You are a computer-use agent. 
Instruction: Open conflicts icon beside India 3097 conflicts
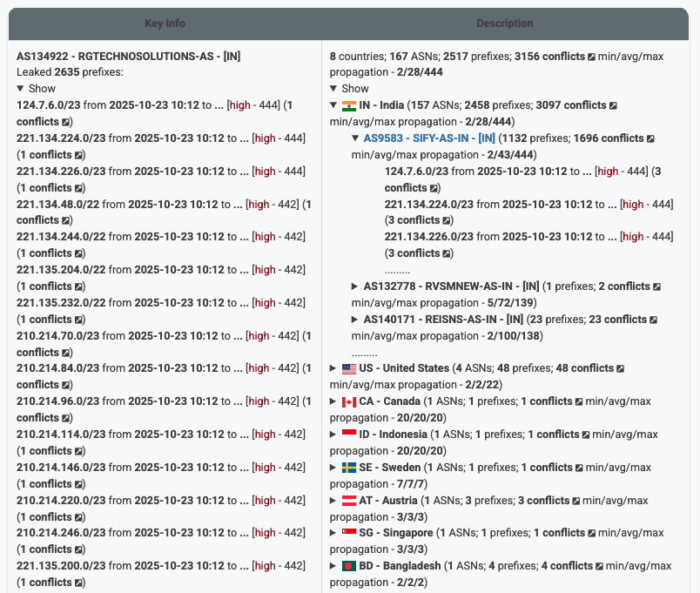click(x=613, y=105)
